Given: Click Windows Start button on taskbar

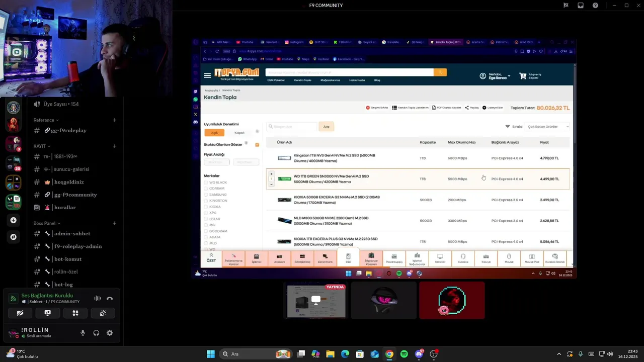Looking at the screenshot, I should [x=211, y=354].
